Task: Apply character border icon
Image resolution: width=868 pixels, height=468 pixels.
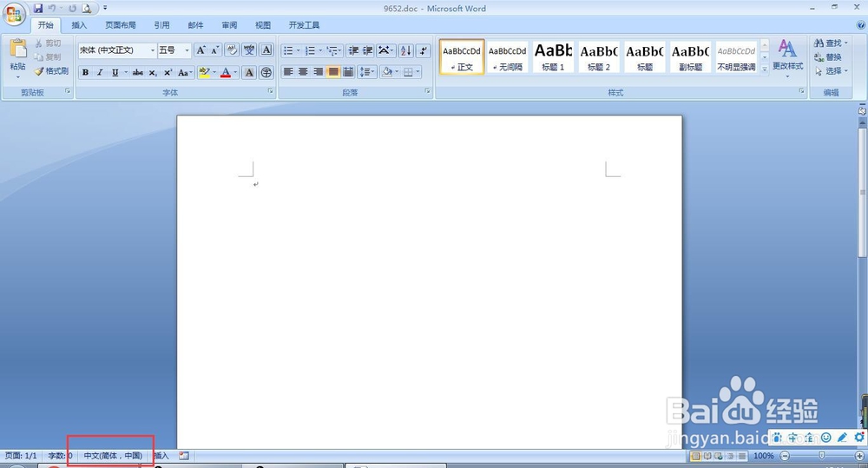Action: point(266,50)
